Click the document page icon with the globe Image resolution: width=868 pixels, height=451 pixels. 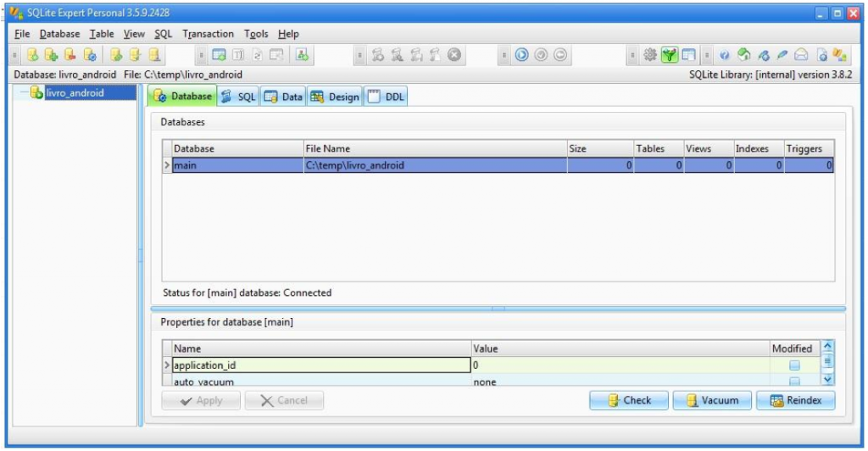(822, 55)
